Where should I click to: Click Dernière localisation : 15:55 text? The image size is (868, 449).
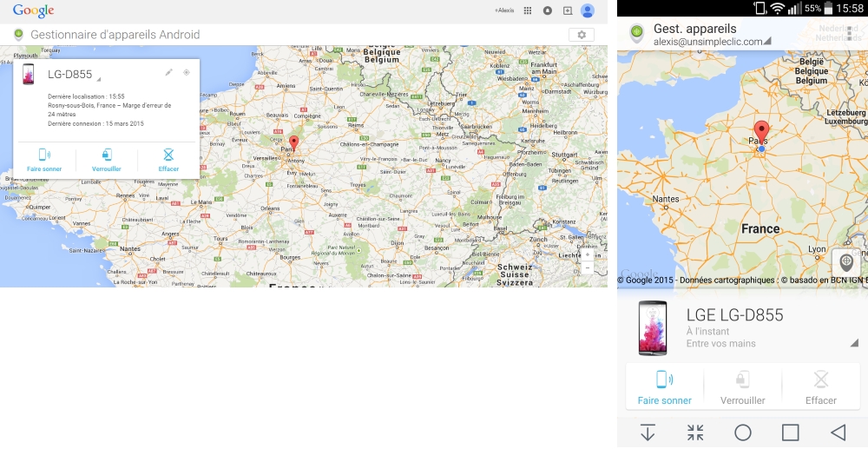(86, 96)
